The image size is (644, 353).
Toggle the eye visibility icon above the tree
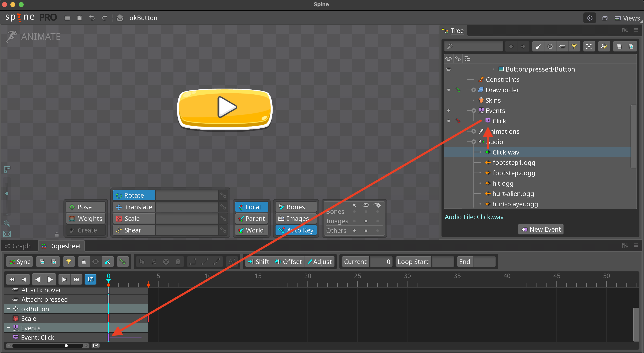pos(448,58)
